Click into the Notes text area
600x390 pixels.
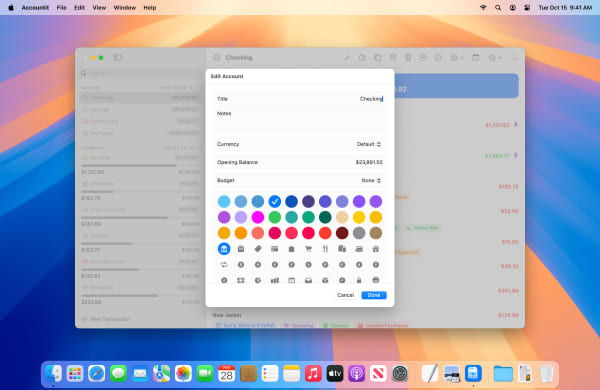[300, 119]
